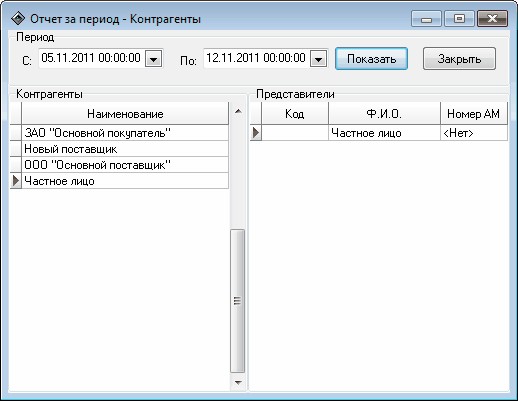This screenshot has width=518, height=401.
Task: Click the scrollbar down arrow in Контрагенты
Action: pyautogui.click(x=238, y=382)
